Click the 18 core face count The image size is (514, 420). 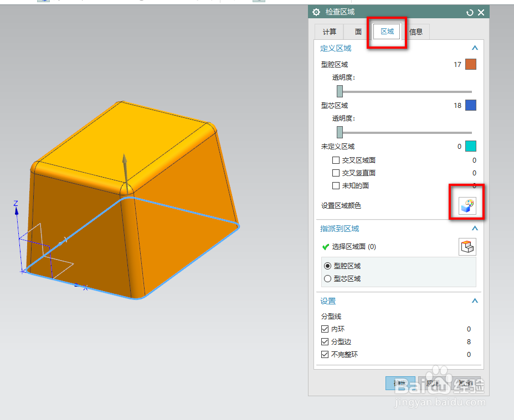click(x=458, y=106)
